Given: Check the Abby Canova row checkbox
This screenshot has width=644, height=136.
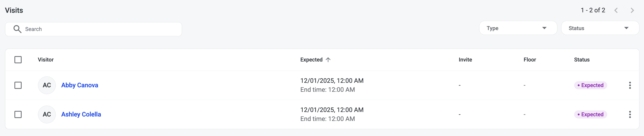Looking at the screenshot, I should 18,85.
